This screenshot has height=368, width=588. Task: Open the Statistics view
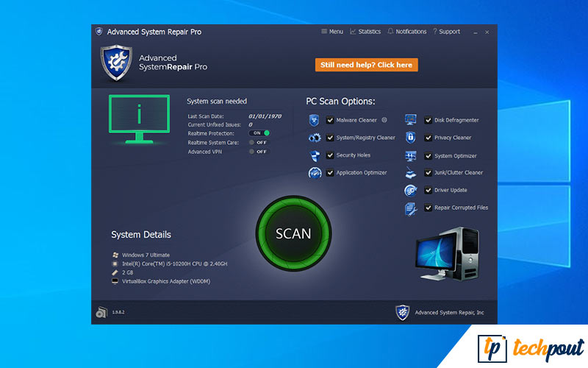tap(365, 32)
